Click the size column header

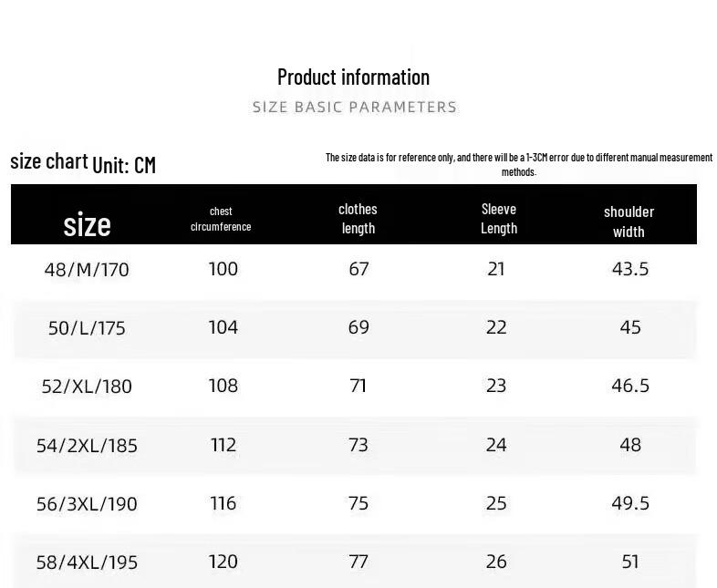[x=87, y=224]
